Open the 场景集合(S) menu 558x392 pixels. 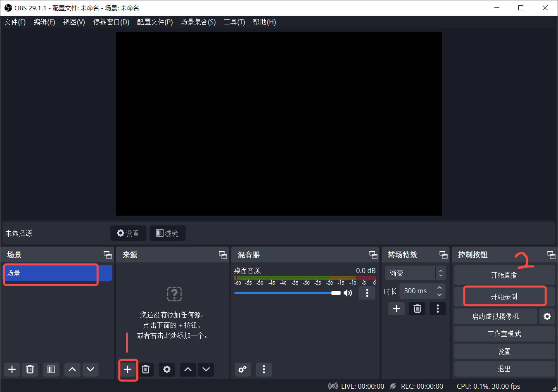pyautogui.click(x=198, y=22)
